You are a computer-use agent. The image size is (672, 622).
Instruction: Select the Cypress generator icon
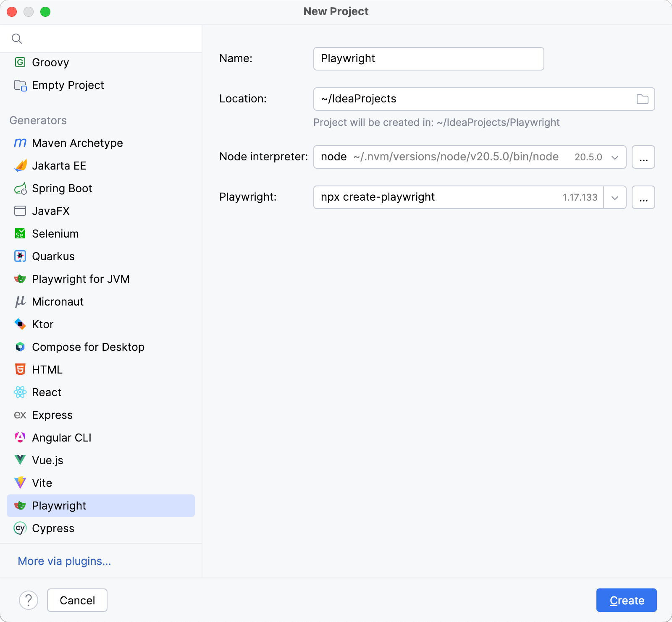click(20, 528)
